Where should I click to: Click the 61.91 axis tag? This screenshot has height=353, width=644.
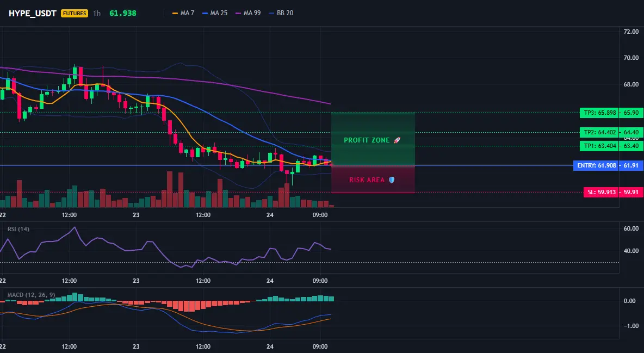[631, 165]
